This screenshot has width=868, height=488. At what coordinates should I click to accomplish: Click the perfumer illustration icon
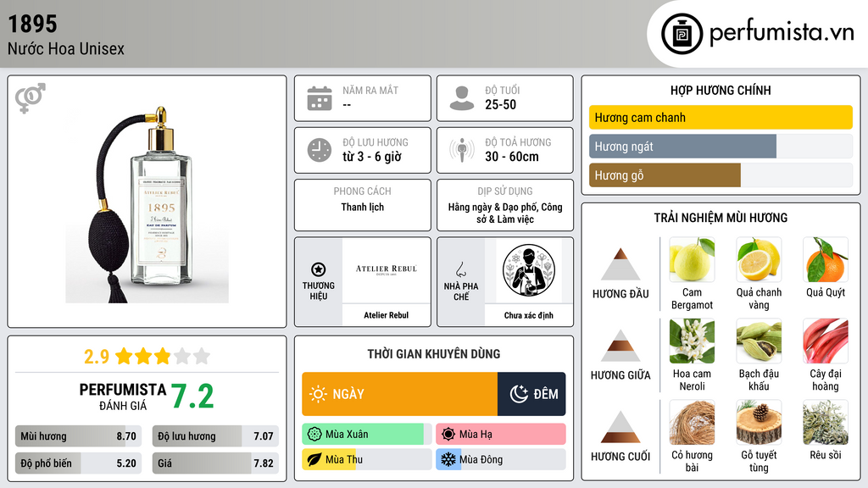(529, 270)
